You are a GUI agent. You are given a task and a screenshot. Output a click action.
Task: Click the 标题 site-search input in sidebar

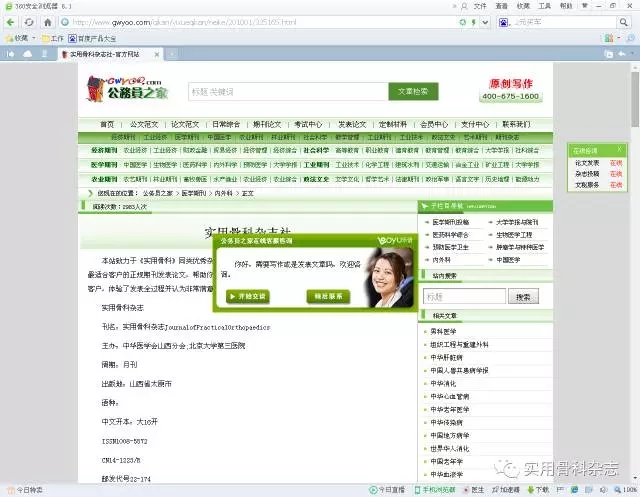point(464,297)
